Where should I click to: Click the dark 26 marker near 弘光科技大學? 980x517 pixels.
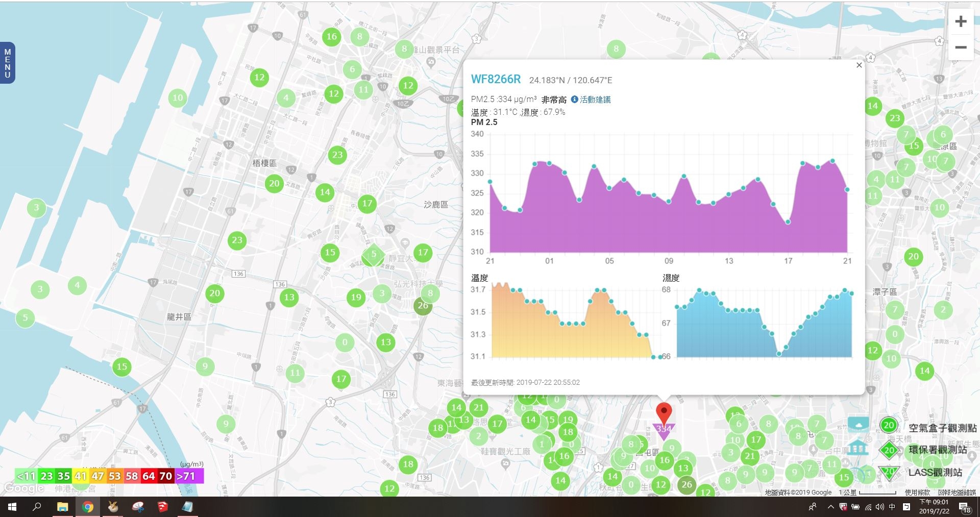click(x=423, y=305)
